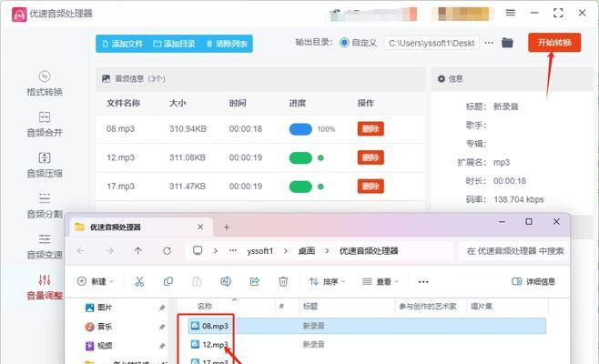Click the PC monitor icon in address bar
Viewport: 599px width, 364px height.
198,250
